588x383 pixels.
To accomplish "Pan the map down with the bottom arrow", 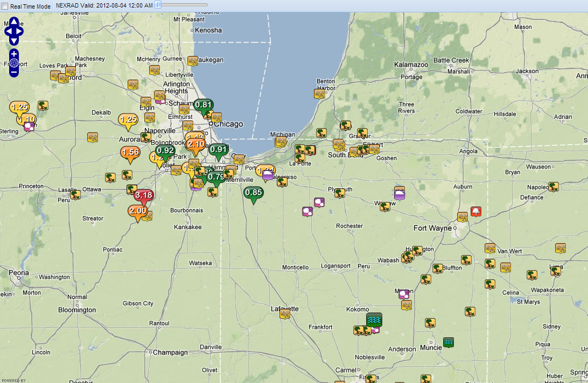I will [14, 41].
